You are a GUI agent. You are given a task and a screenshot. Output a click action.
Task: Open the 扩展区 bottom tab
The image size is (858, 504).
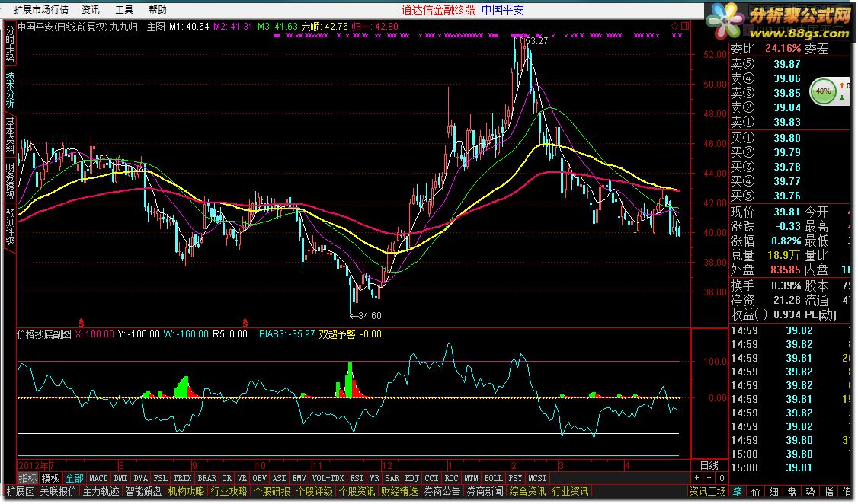(21, 491)
